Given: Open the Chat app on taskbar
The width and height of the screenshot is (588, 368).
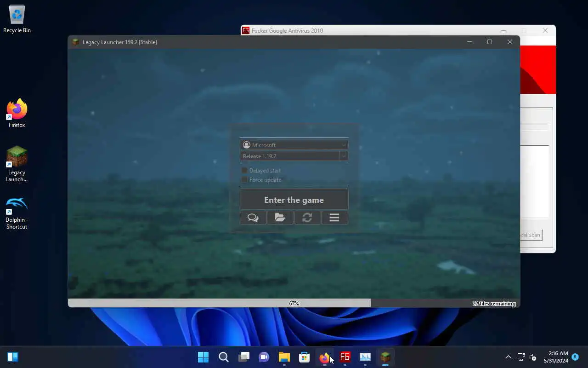Looking at the screenshot, I should pos(264,357).
